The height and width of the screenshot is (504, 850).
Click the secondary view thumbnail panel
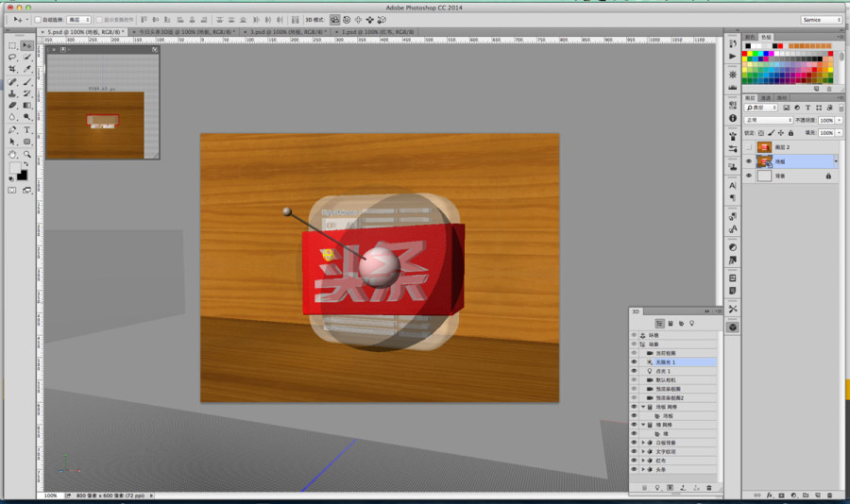103,103
